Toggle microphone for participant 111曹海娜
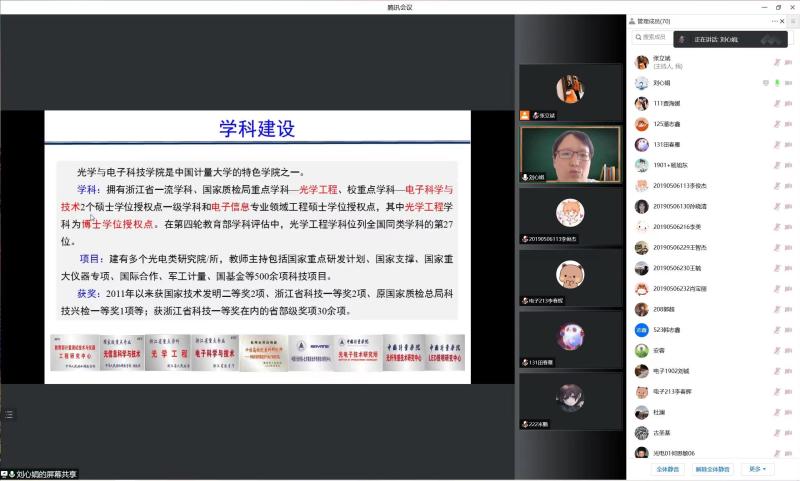This screenshot has width=800, height=481. [x=776, y=103]
